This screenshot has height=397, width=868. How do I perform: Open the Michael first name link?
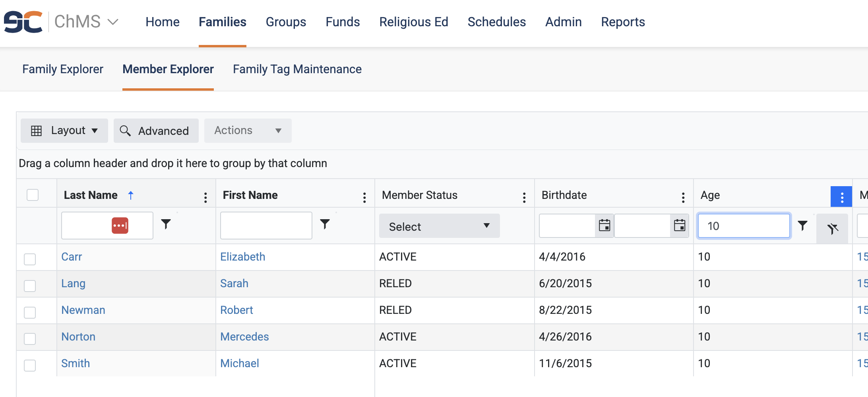(x=240, y=363)
